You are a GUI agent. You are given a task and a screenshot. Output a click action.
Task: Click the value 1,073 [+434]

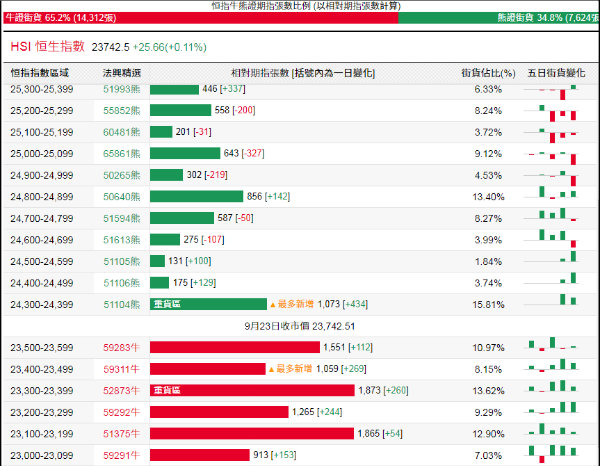[x=342, y=304]
